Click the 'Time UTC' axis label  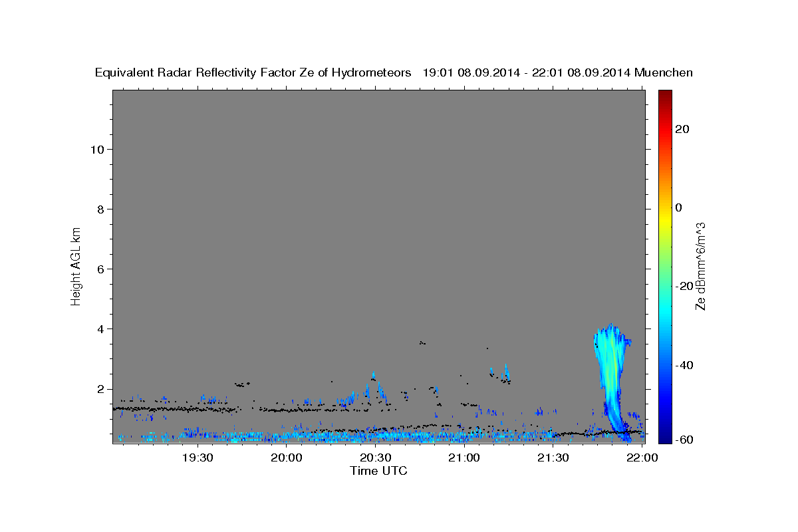click(378, 471)
